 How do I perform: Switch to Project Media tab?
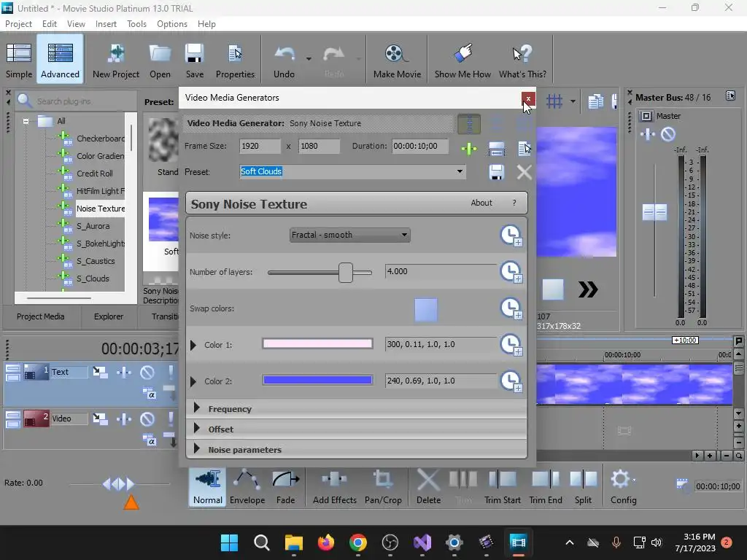tap(41, 316)
